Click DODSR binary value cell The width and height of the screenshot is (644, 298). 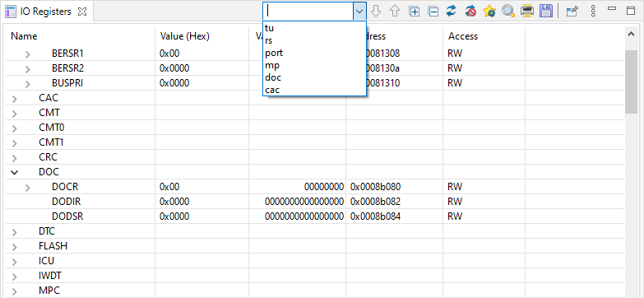click(x=304, y=217)
